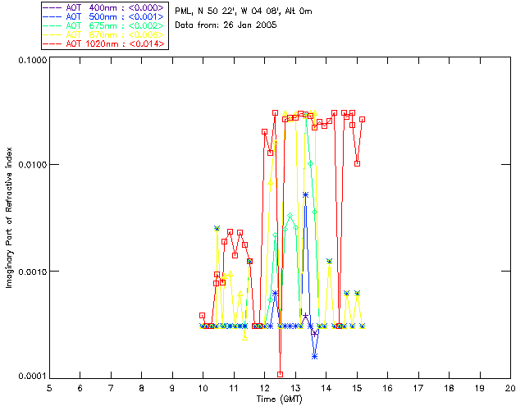
Task: Click the x-axis label 20
Action: click(510, 388)
